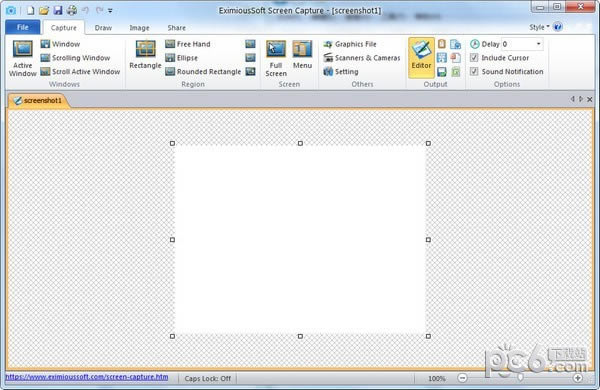
Task: Disable the Include Cursor checkbox
Action: tap(474, 58)
